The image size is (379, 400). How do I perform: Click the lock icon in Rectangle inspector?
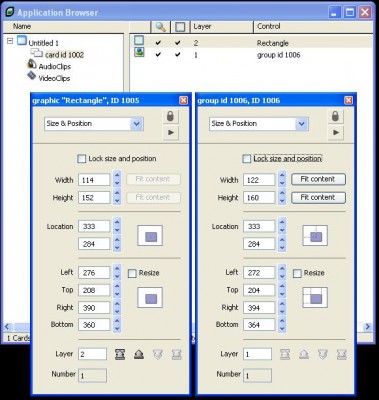(170, 116)
